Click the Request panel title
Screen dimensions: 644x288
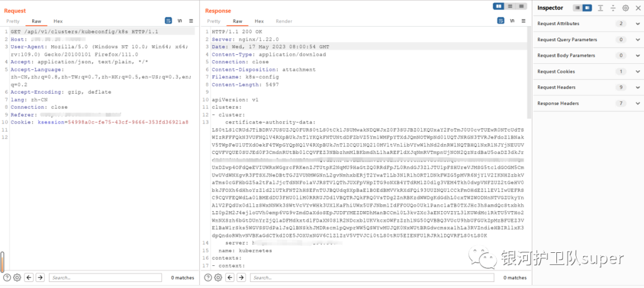[15, 11]
